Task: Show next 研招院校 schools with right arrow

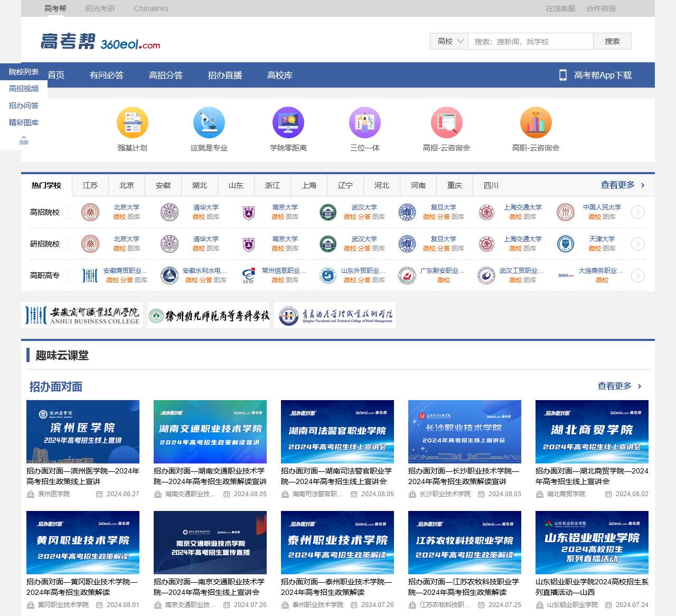Action: [638, 244]
